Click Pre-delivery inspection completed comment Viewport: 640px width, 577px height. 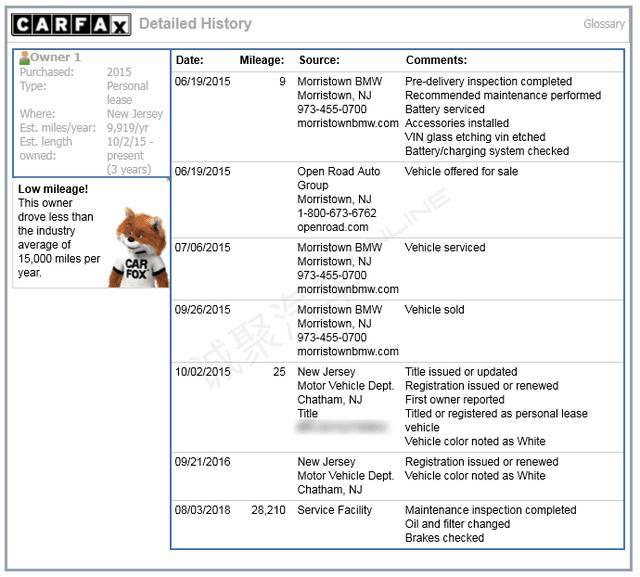click(488, 82)
